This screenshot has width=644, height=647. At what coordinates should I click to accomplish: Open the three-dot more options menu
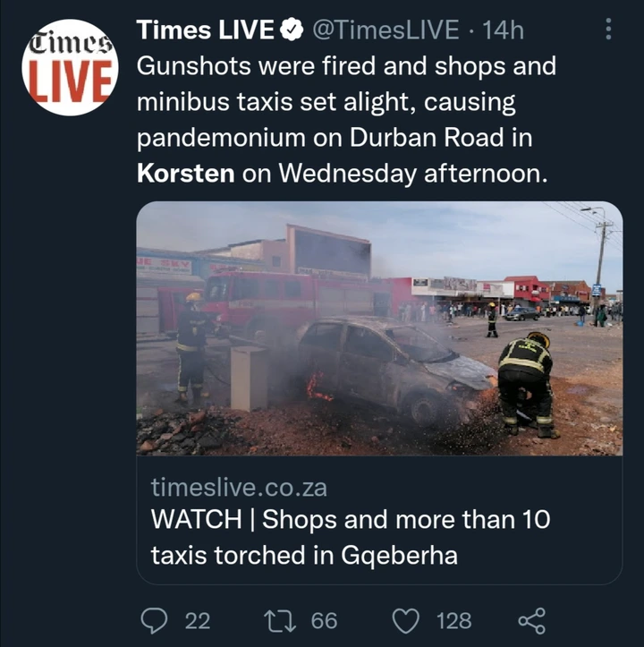pyautogui.click(x=608, y=29)
